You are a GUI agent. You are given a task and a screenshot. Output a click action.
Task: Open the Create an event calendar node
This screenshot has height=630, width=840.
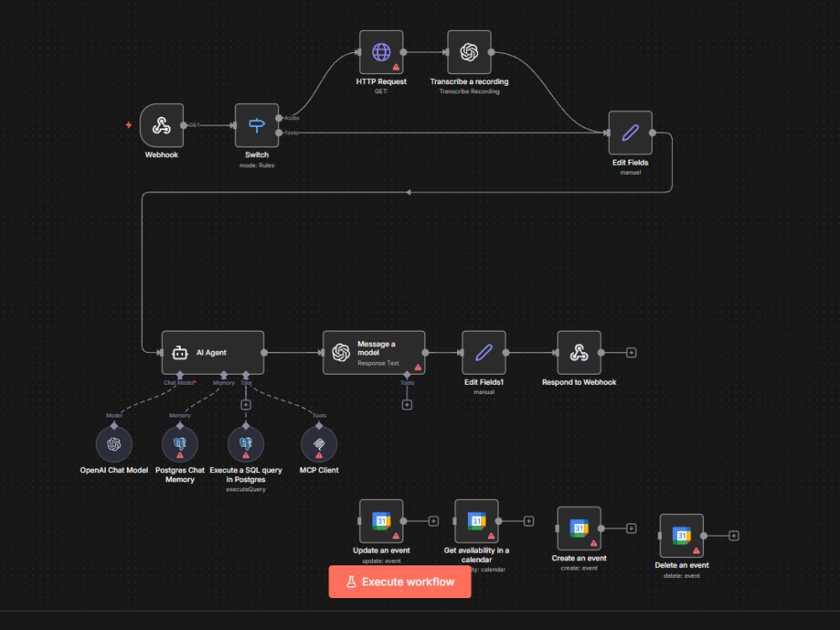tap(579, 528)
